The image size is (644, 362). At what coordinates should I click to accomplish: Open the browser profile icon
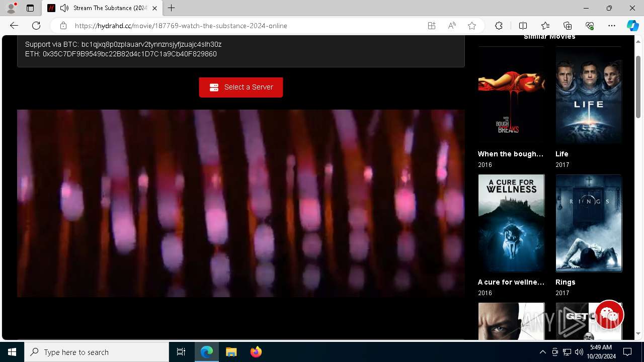pyautogui.click(x=11, y=8)
